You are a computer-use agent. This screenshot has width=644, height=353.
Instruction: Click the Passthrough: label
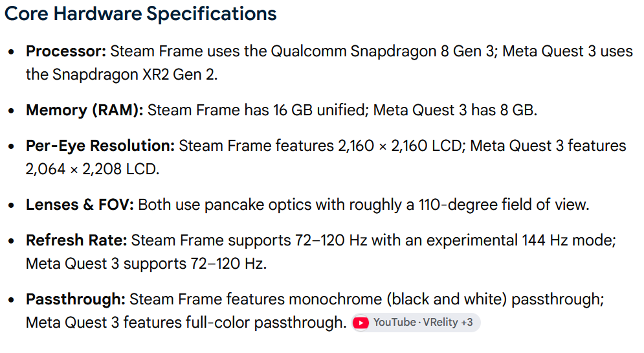tap(76, 300)
